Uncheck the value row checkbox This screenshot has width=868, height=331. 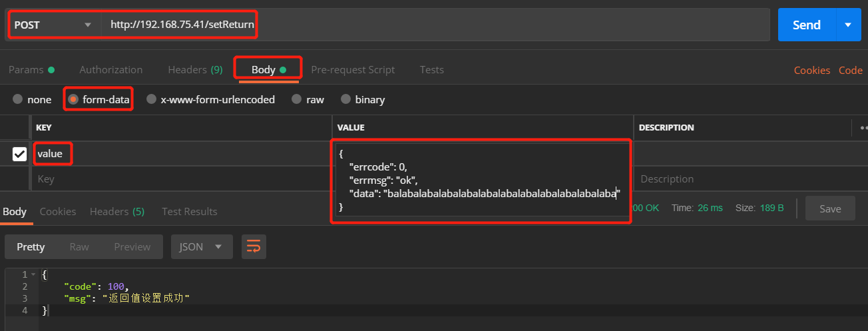[x=20, y=154]
